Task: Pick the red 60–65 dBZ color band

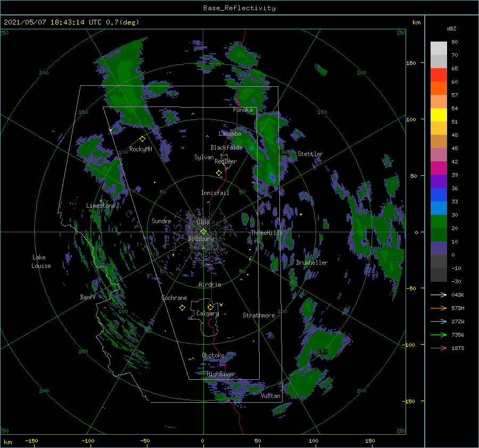Action: [x=439, y=75]
